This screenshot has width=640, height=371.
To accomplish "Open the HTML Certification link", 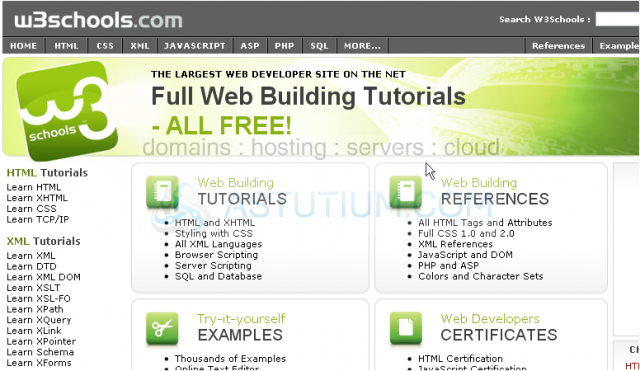I will [x=460, y=359].
